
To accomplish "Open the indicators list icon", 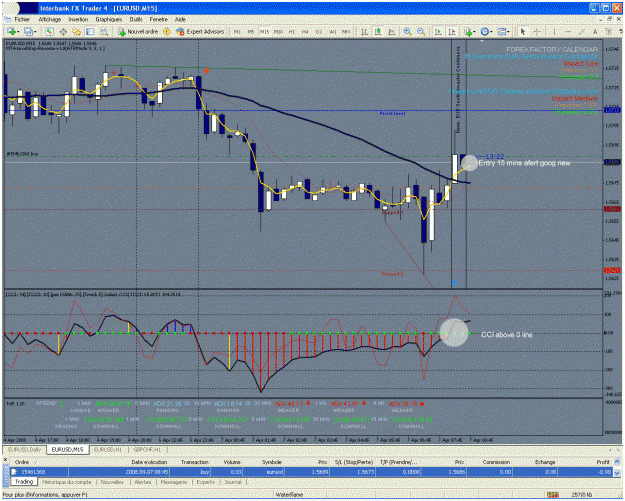I will pyautogui.click(x=468, y=31).
